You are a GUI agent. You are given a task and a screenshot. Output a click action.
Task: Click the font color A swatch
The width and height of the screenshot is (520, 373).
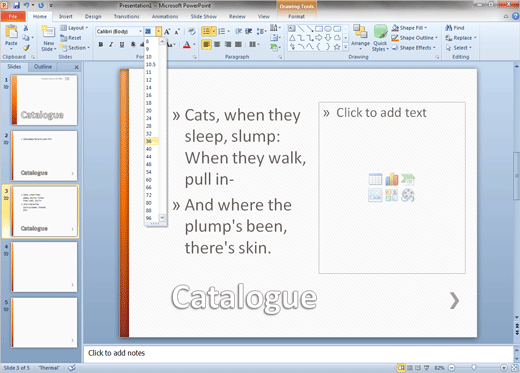pyautogui.click(x=187, y=44)
